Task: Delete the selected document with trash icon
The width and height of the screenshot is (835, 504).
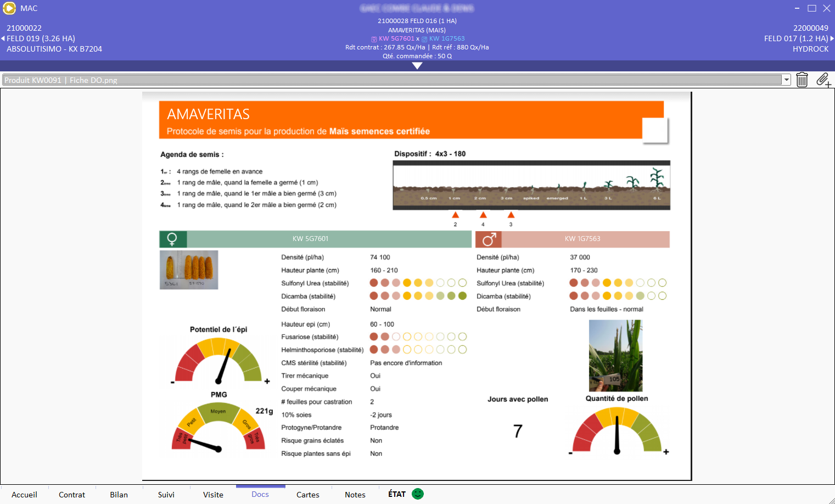Action: 802,80
